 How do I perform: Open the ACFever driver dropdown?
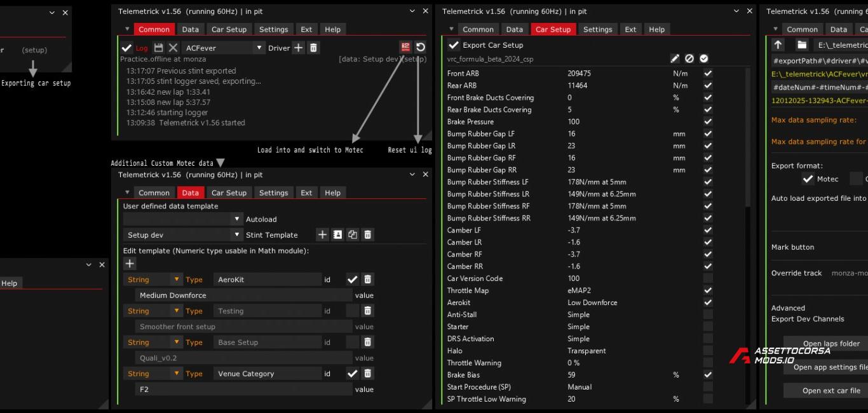tap(223, 48)
